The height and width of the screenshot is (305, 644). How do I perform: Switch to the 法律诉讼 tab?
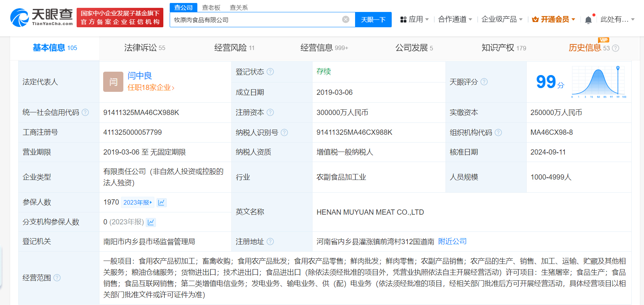pos(144,48)
